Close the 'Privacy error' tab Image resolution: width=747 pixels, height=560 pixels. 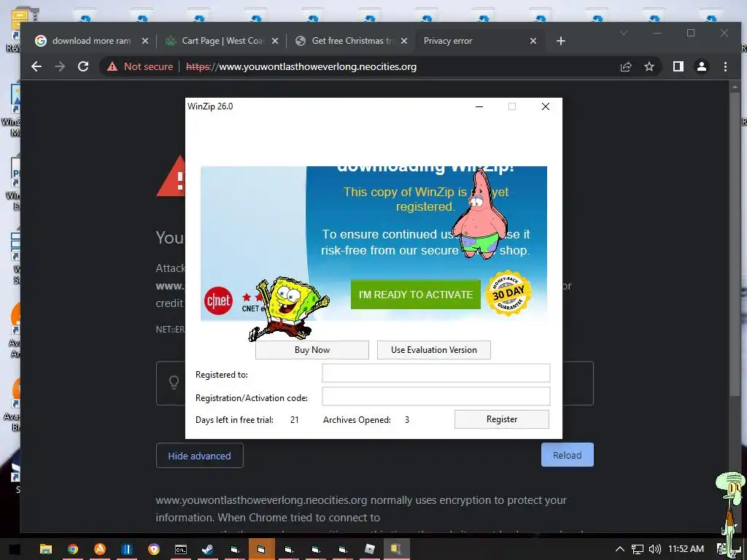click(533, 41)
